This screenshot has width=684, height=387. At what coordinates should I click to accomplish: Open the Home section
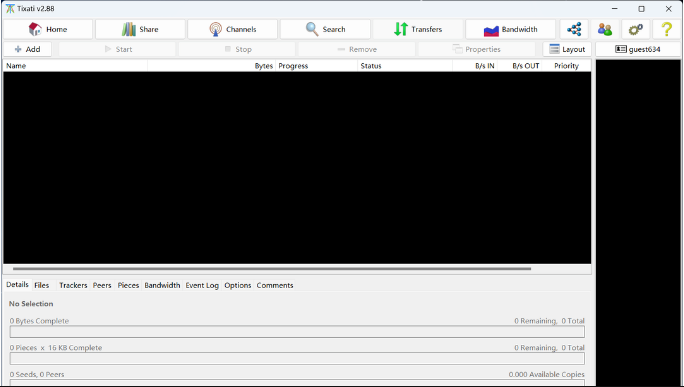click(48, 29)
